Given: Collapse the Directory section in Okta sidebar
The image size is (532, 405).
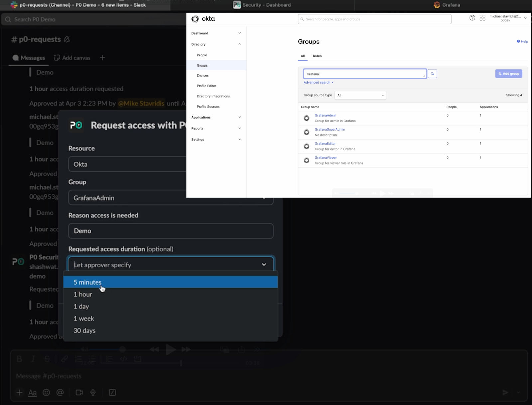Looking at the screenshot, I should [x=240, y=44].
